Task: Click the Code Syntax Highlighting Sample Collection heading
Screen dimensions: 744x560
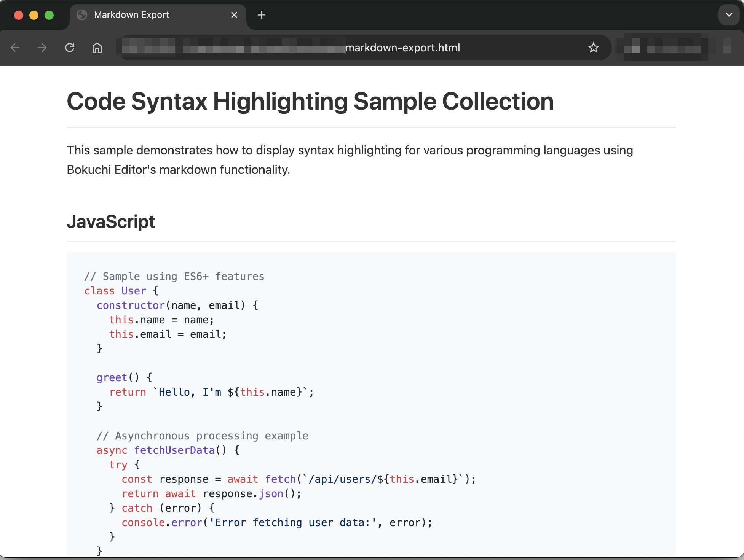Action: 310,101
